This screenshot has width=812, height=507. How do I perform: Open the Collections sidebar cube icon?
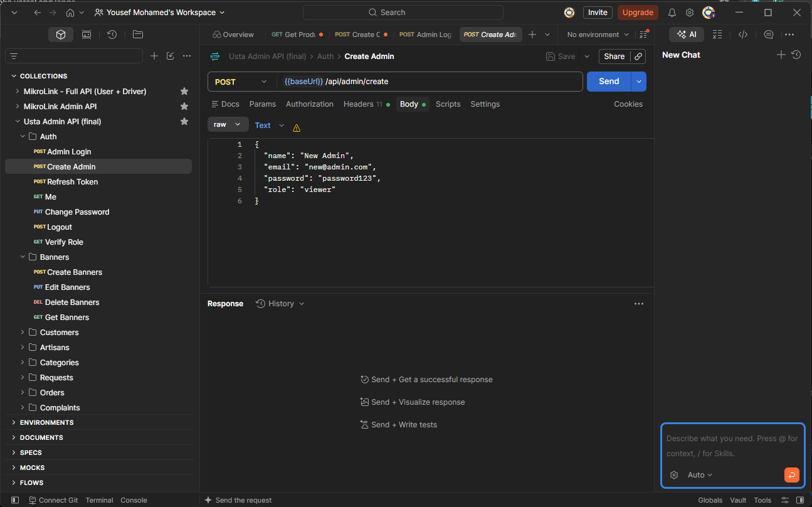point(61,35)
